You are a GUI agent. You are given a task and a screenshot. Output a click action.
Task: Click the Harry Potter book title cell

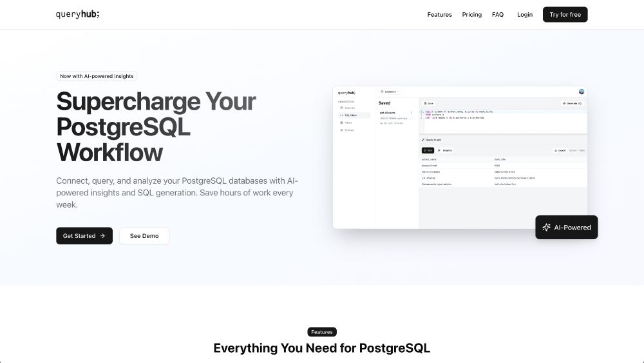[515, 178]
